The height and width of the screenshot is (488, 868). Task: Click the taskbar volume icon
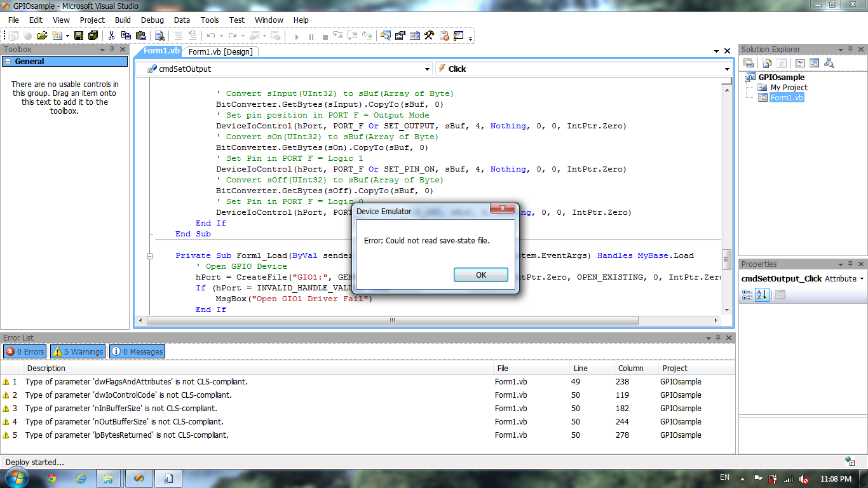coord(804,478)
